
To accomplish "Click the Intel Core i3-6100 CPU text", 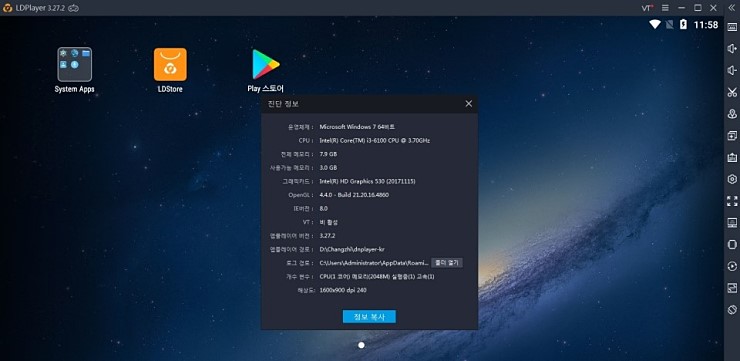I will 375,141.
